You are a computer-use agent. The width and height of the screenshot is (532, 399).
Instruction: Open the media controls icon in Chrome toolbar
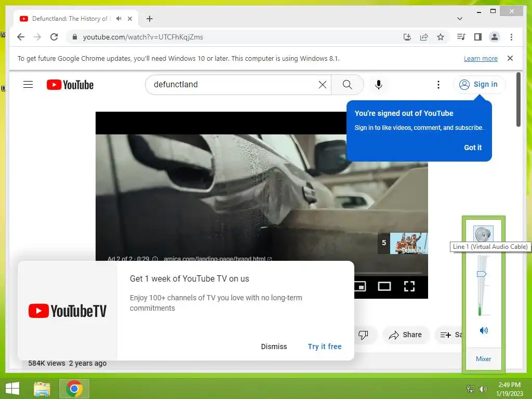tap(461, 37)
